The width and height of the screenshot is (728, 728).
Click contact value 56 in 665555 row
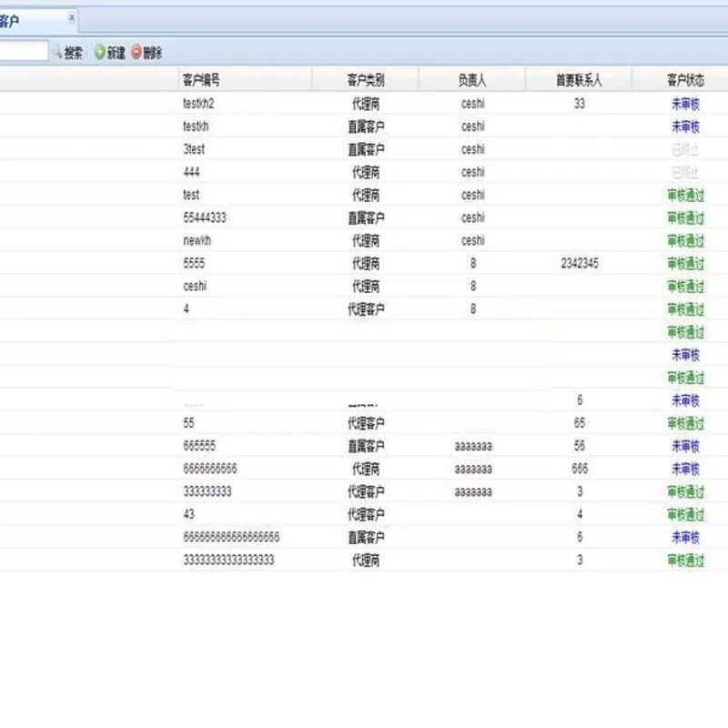coord(580,446)
